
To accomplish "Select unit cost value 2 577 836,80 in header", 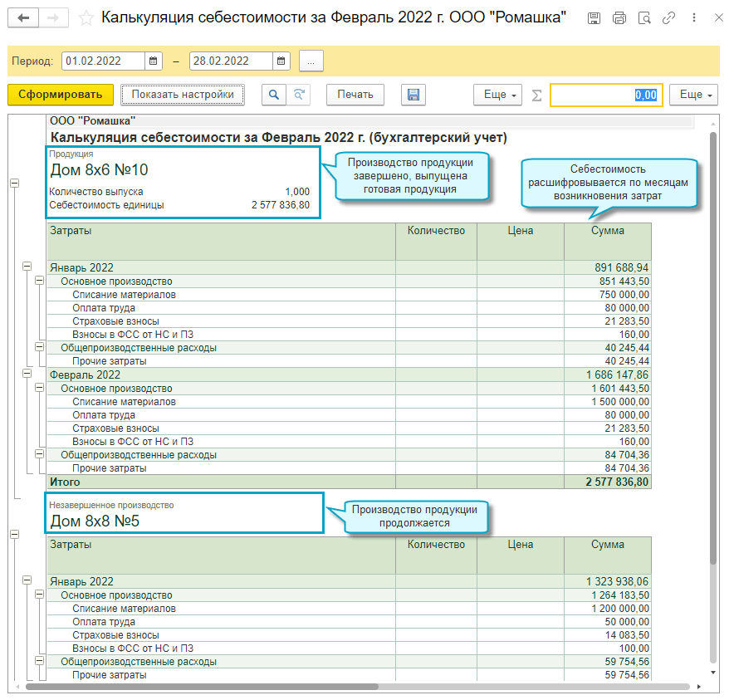I will [281, 205].
